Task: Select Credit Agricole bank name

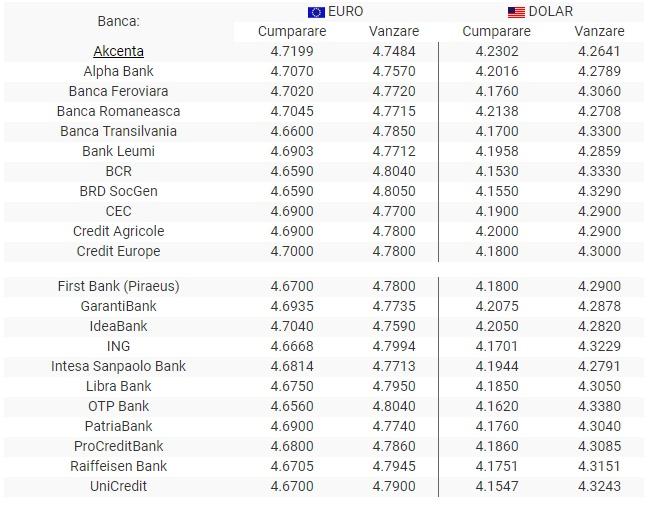Action: click(119, 231)
